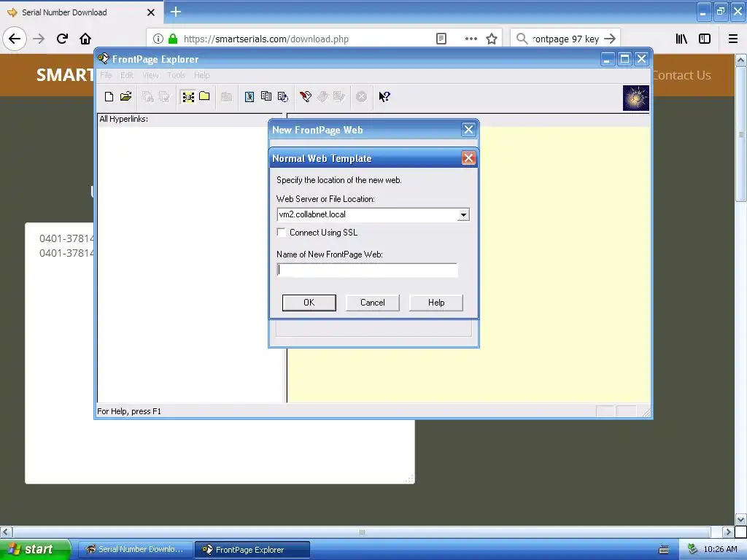Click the Up One Level toolbar icon
747x560 pixels.
coord(226,97)
